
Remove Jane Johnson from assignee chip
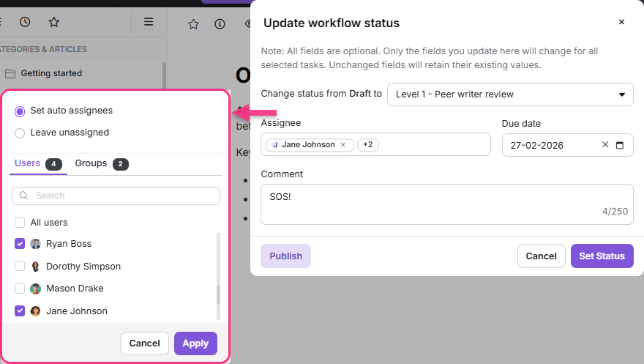coord(343,144)
